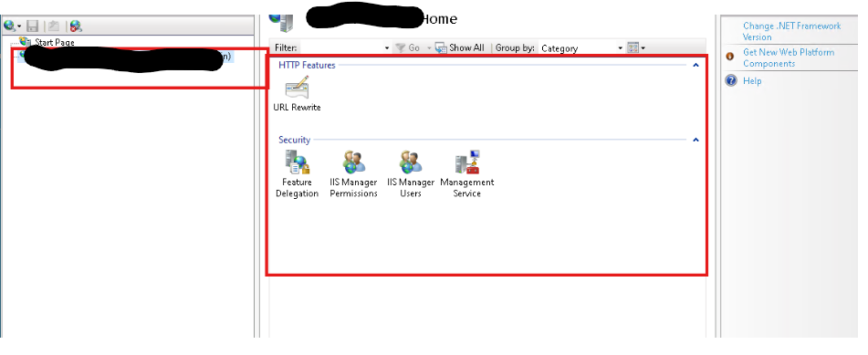Click the orange Web Platform components icon

tap(730, 57)
